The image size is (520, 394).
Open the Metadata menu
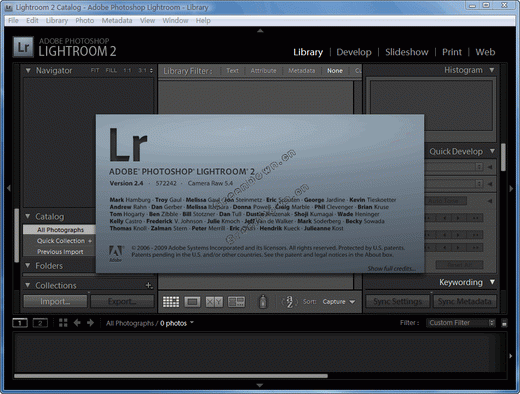coord(117,20)
